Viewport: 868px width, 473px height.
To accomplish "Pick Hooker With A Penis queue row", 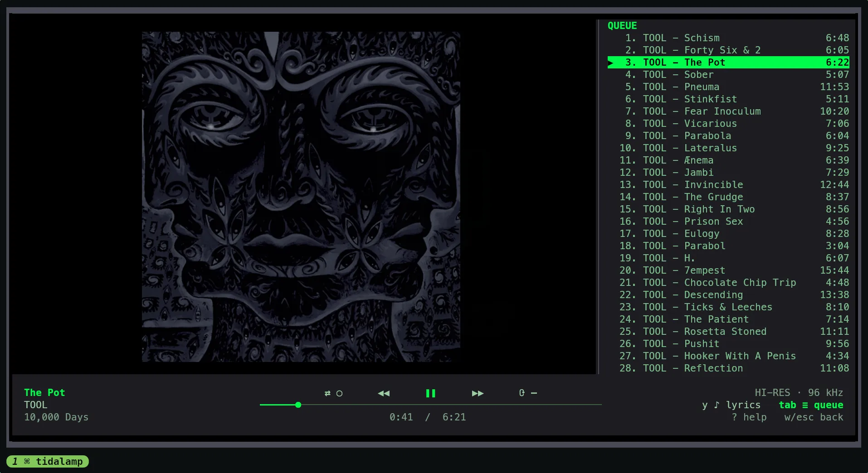I will (728, 356).
